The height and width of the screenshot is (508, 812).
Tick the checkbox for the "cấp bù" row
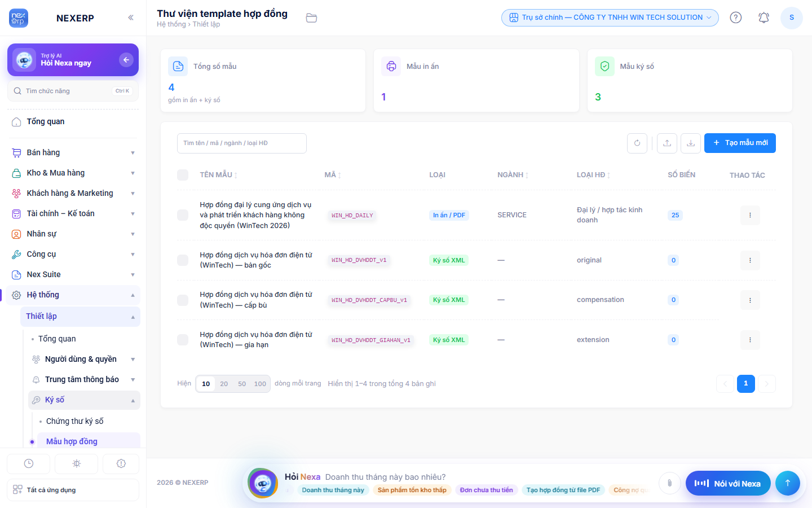[183, 300]
